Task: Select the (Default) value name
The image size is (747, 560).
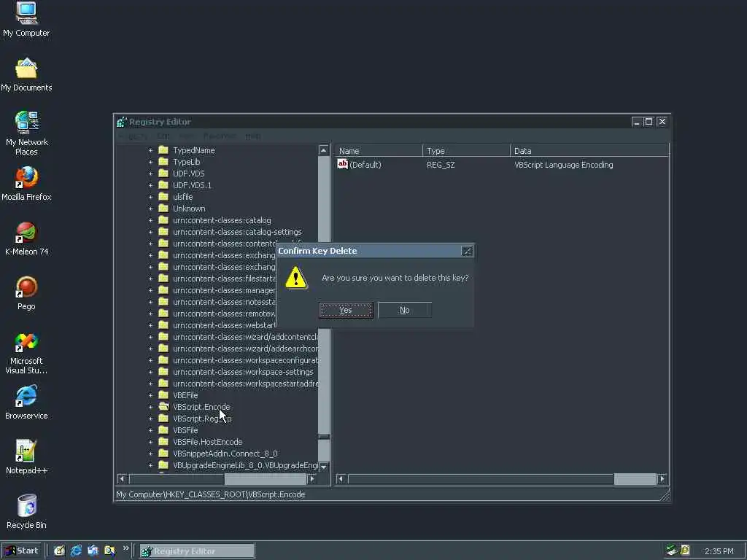Action: [365, 165]
